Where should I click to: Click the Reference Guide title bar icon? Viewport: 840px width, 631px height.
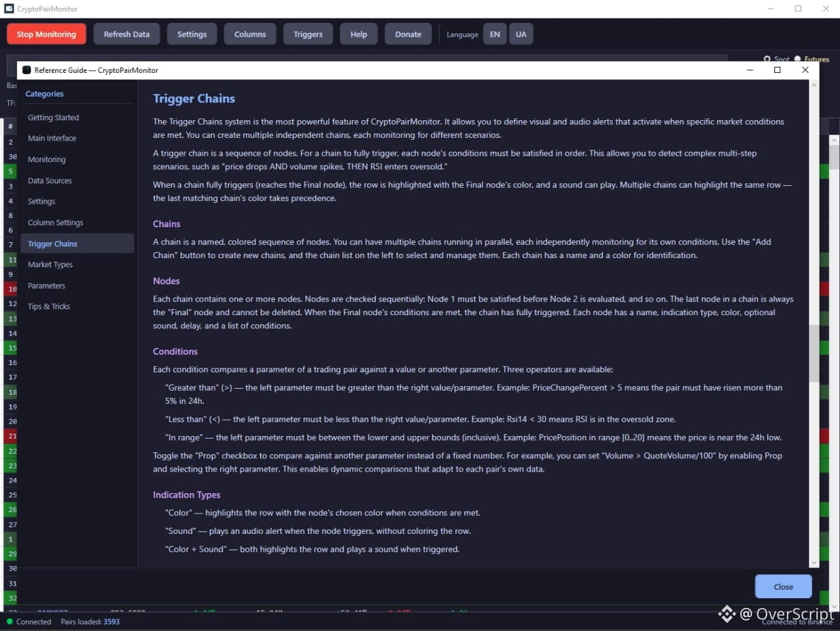pyautogui.click(x=26, y=70)
